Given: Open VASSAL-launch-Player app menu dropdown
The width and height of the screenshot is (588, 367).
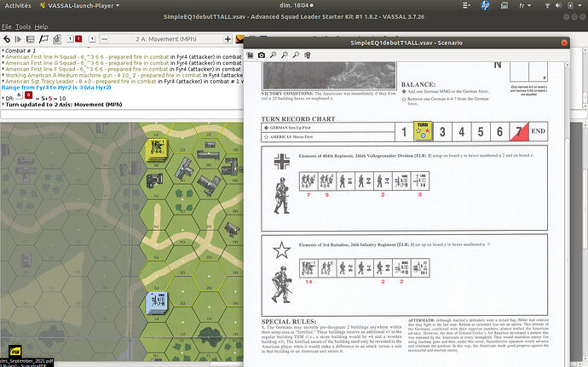Looking at the screenshot, I should pyautogui.click(x=79, y=6).
